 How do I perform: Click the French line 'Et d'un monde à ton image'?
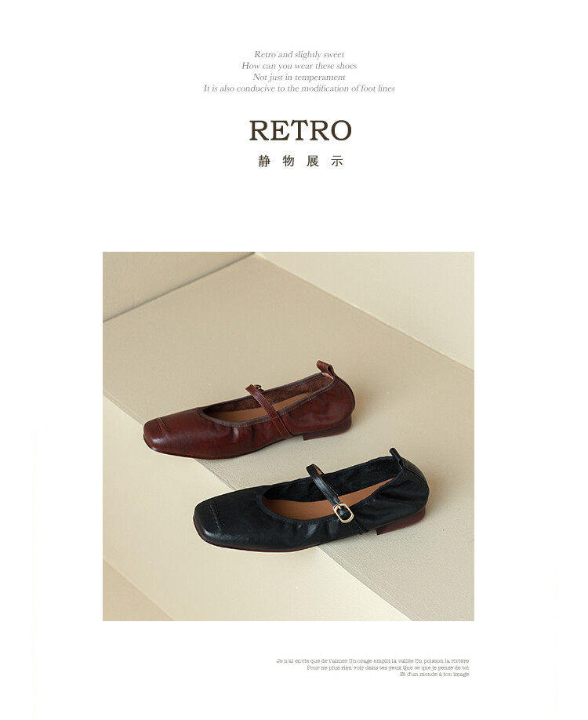coord(434,674)
